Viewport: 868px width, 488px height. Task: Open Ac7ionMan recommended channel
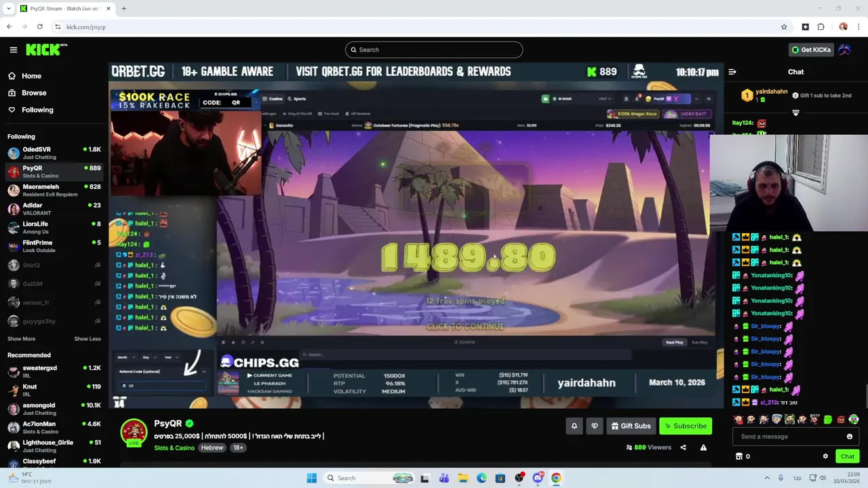54,427
